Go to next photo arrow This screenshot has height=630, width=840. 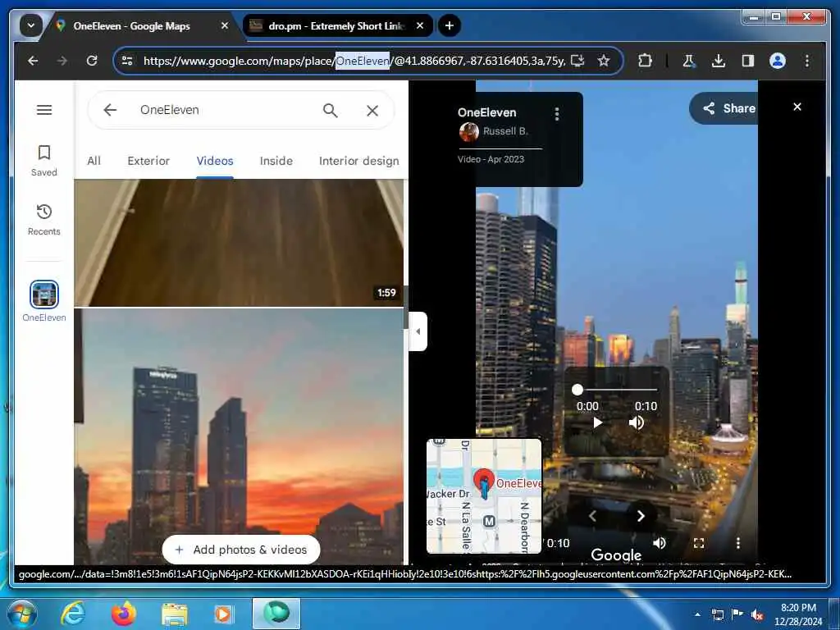pos(641,516)
